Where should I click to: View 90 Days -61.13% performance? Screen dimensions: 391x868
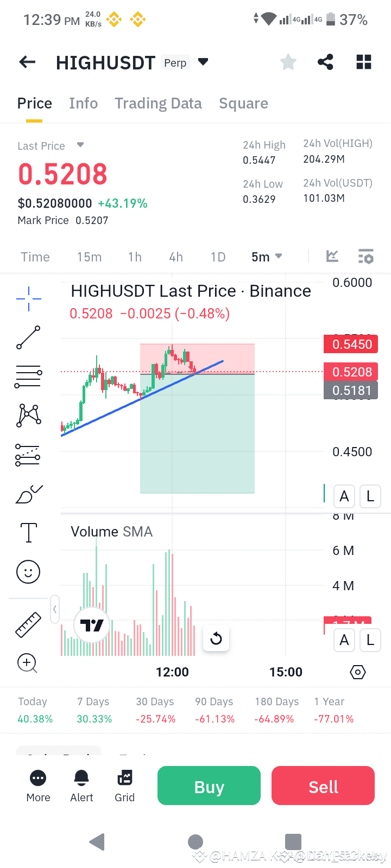coord(215,710)
